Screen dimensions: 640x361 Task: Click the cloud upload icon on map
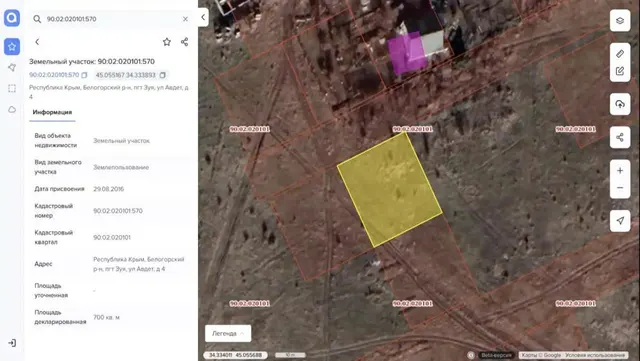click(x=620, y=104)
